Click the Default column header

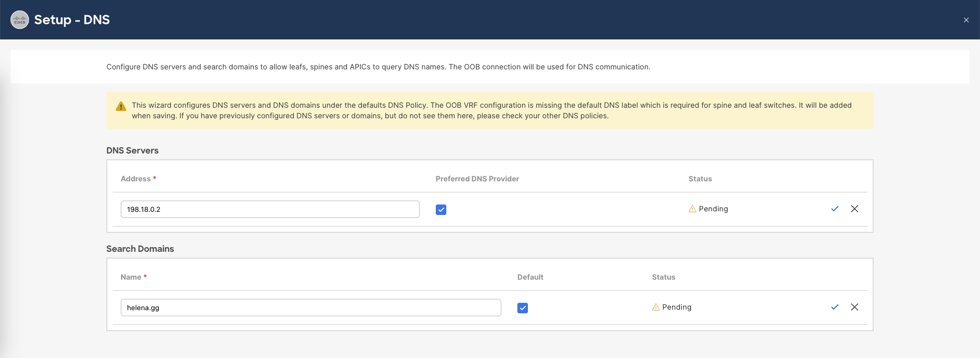pos(530,277)
